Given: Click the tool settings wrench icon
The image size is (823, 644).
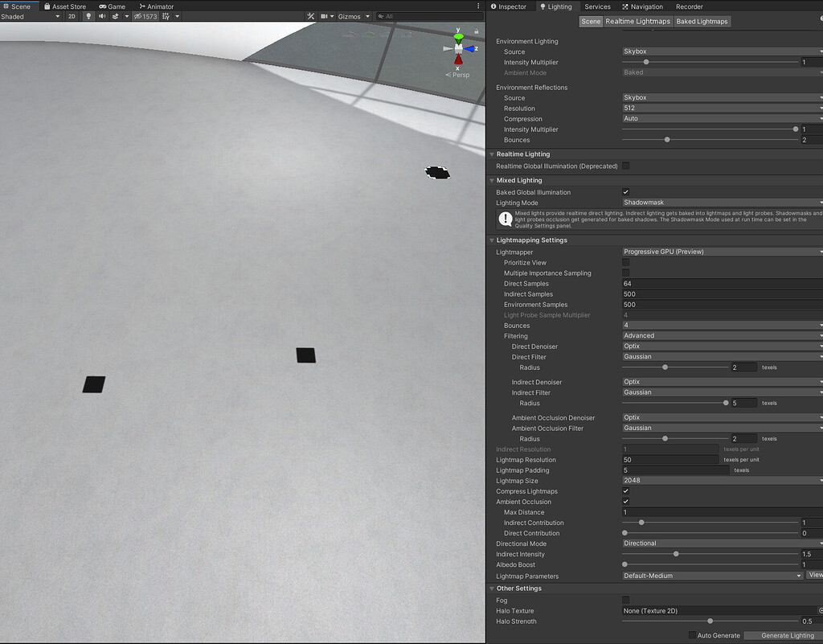Looking at the screenshot, I should point(310,15).
